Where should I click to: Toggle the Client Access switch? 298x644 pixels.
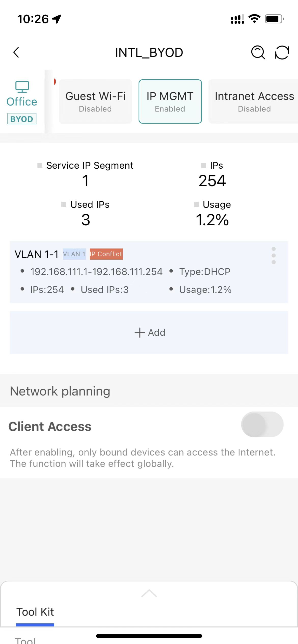[262, 424]
